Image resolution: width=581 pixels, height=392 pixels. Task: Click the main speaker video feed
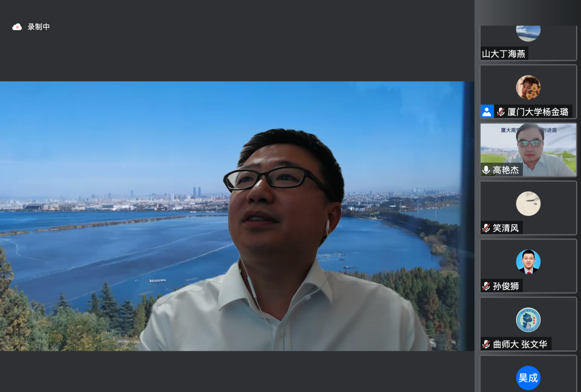[x=237, y=216]
